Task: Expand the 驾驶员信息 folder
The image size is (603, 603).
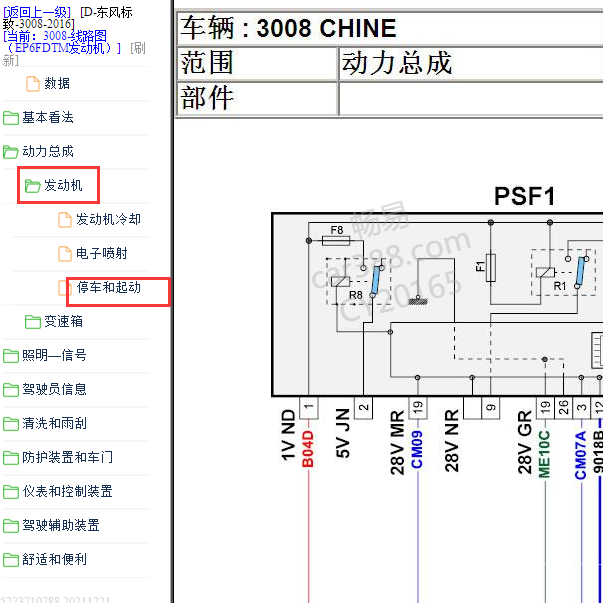Action: click(54, 389)
